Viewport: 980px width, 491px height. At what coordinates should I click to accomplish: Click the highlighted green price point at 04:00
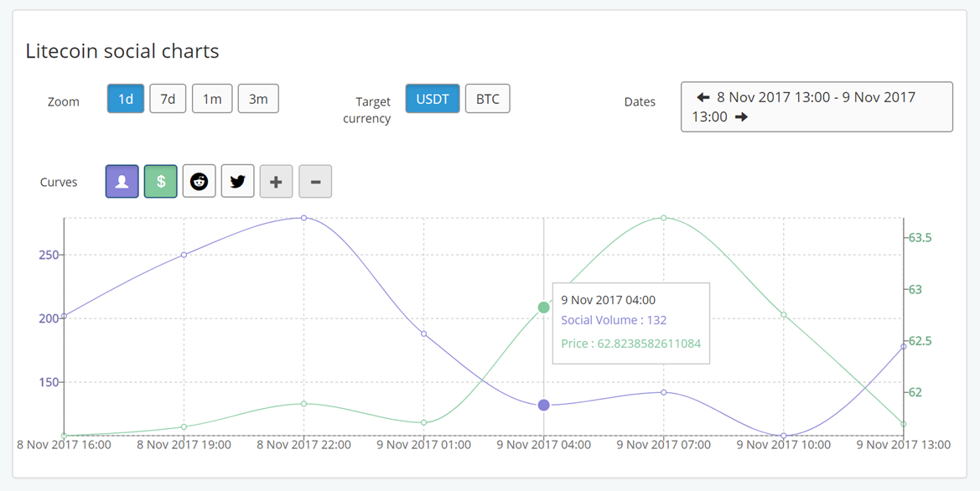[544, 308]
